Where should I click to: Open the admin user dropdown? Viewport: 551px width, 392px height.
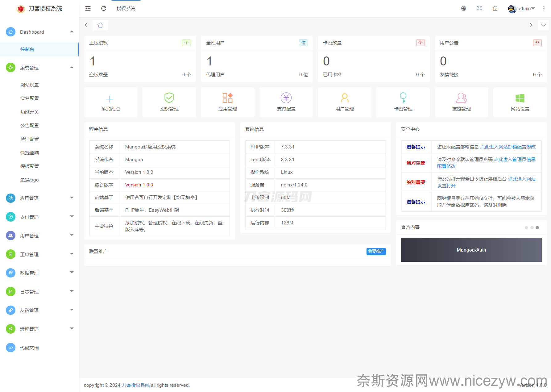coord(521,9)
